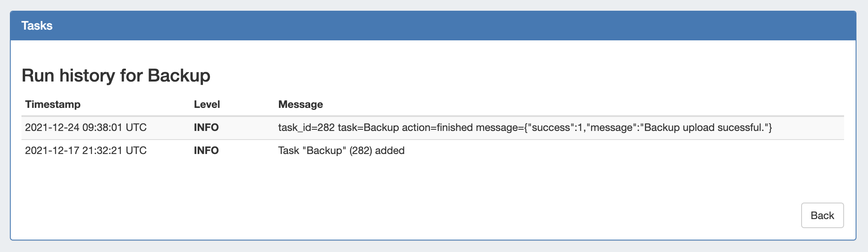Viewport: 868px width, 252px height.
Task: Click UTC in the first row timestamp
Action: tap(136, 128)
